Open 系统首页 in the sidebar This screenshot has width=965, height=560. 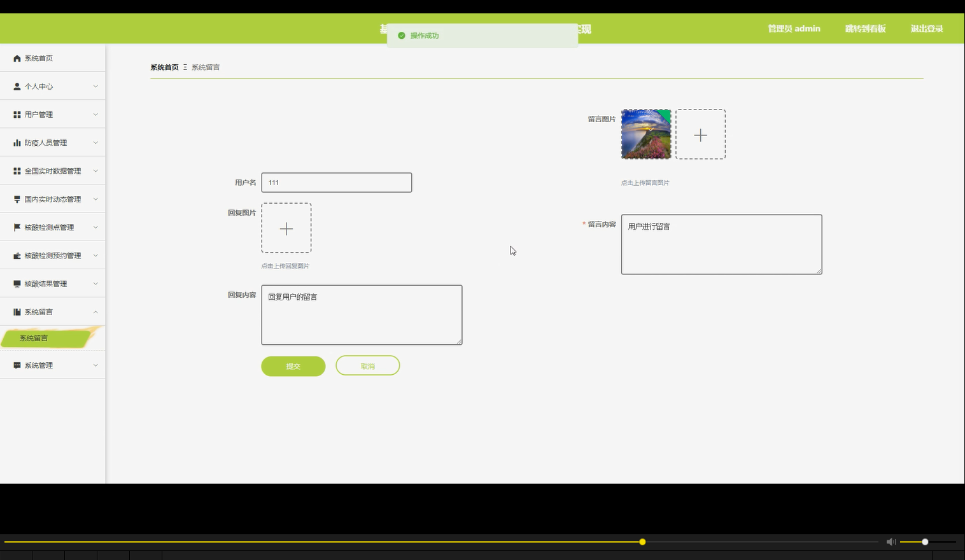pyautogui.click(x=52, y=58)
